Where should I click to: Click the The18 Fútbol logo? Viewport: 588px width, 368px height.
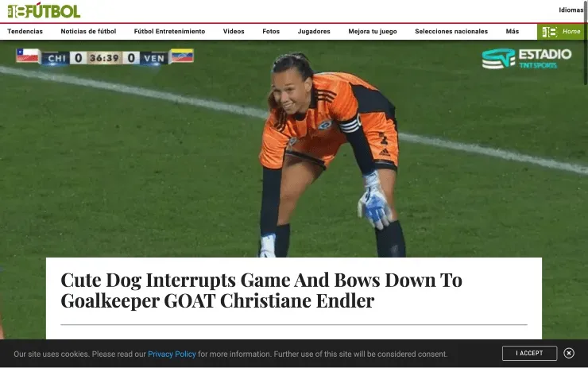pyautogui.click(x=44, y=11)
